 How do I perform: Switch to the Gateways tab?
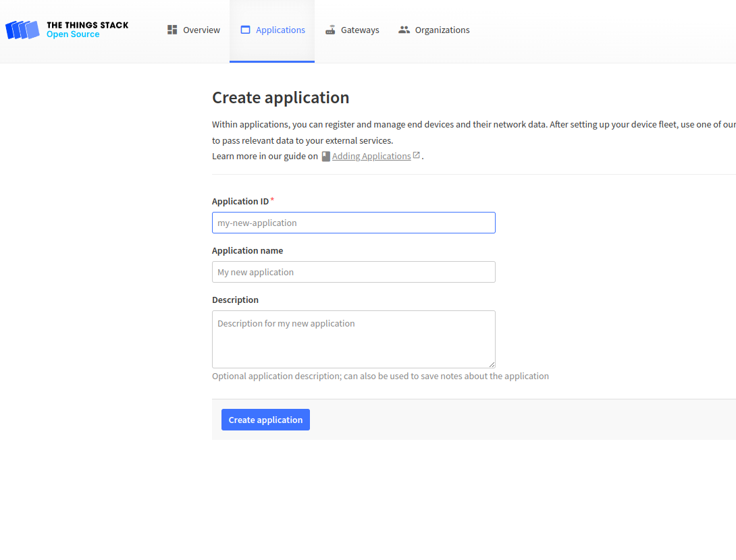coord(360,30)
